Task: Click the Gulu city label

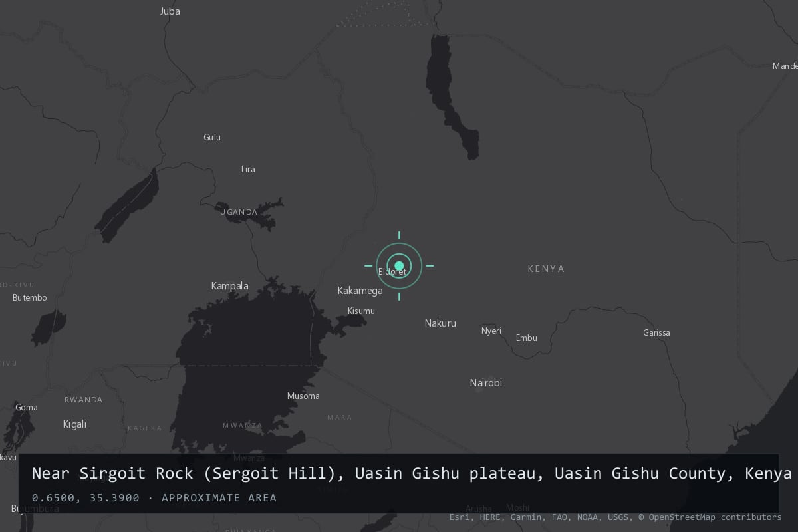Action: (x=212, y=138)
